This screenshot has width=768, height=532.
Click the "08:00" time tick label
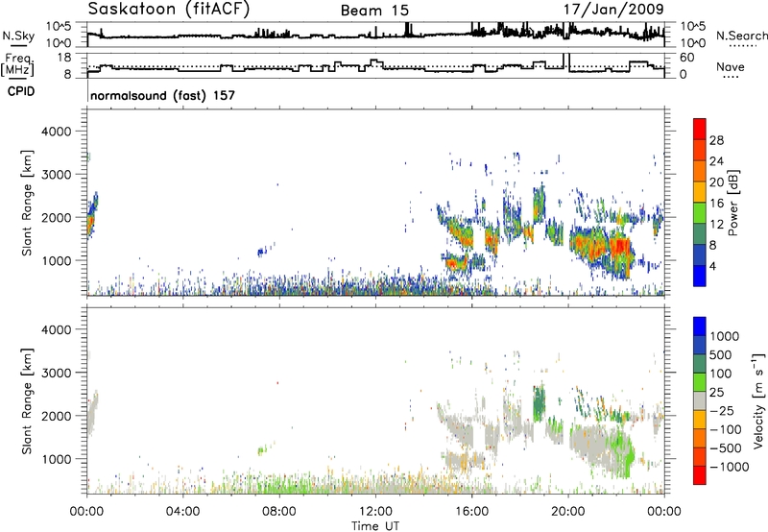click(279, 512)
